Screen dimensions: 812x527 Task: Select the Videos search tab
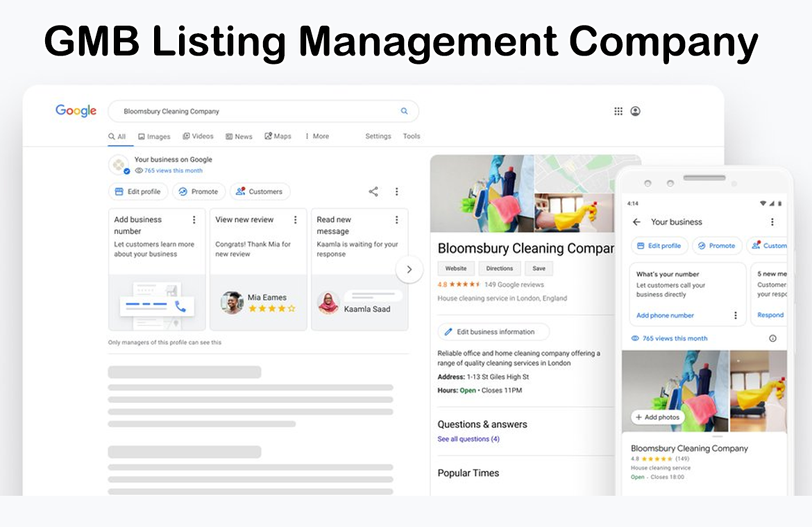198,136
